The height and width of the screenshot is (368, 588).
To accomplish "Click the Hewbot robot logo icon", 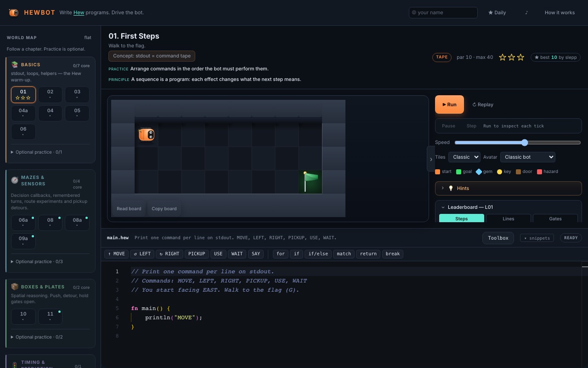I will 14,12.
